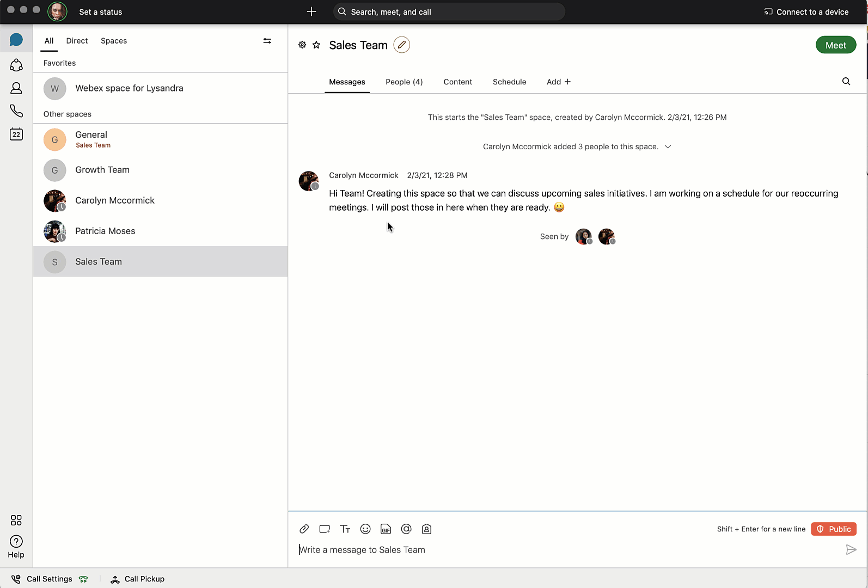
Task: Open Call Settings in the footer
Action: [42, 579]
